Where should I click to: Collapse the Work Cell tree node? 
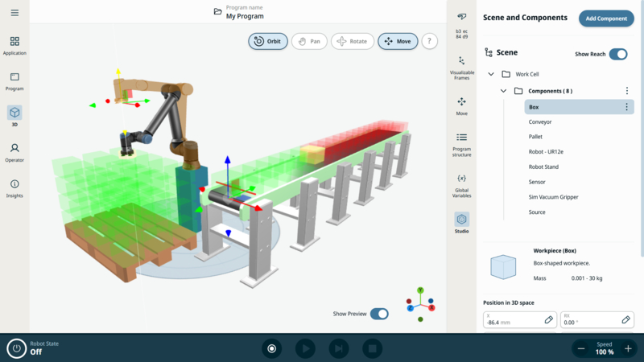pos(491,74)
